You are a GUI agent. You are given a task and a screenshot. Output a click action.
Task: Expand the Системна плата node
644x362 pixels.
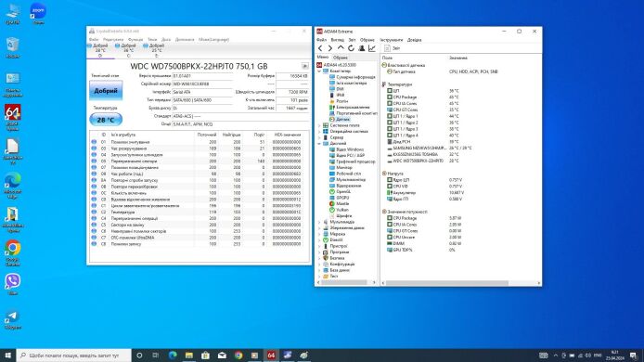[319, 125]
